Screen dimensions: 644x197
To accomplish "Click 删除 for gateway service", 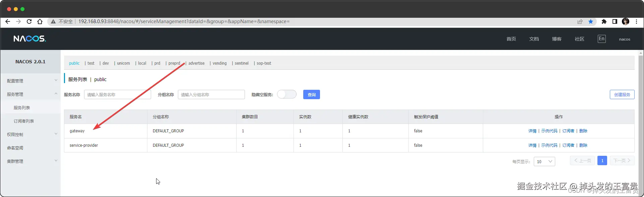I will tap(583, 131).
